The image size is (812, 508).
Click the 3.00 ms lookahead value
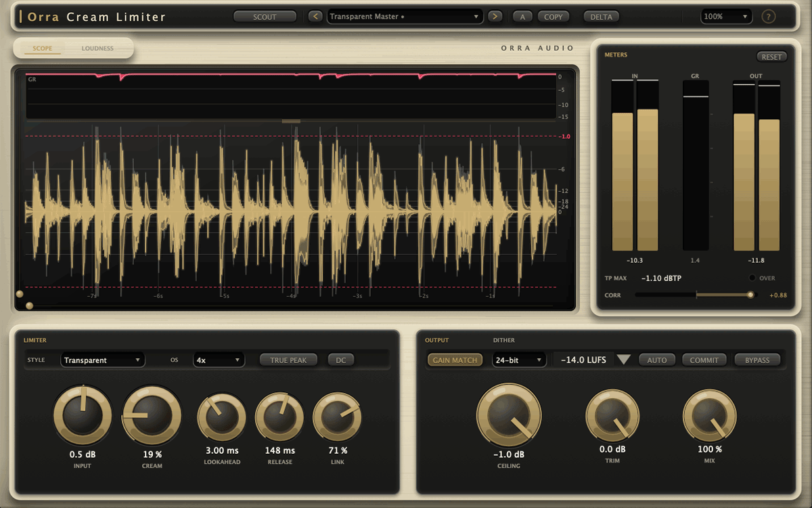(222, 450)
